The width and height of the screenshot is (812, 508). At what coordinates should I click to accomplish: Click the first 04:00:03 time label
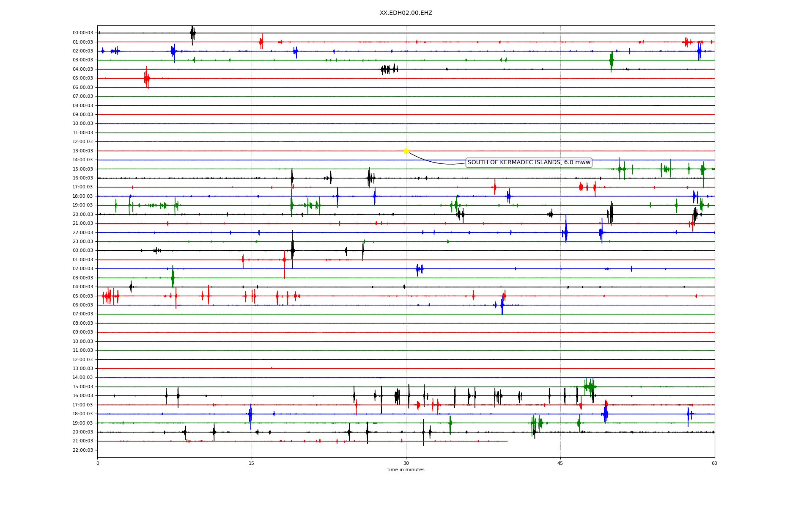[82, 69]
